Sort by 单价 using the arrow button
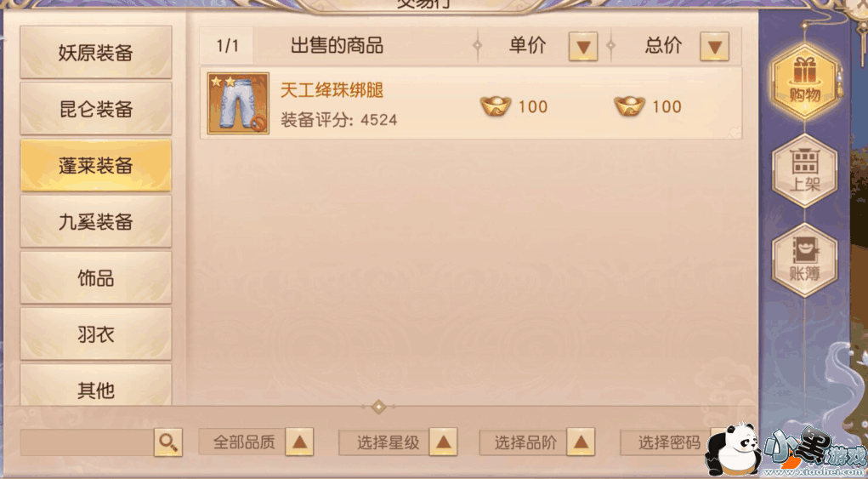Viewport: 868px width, 479px height. pyautogui.click(x=583, y=47)
